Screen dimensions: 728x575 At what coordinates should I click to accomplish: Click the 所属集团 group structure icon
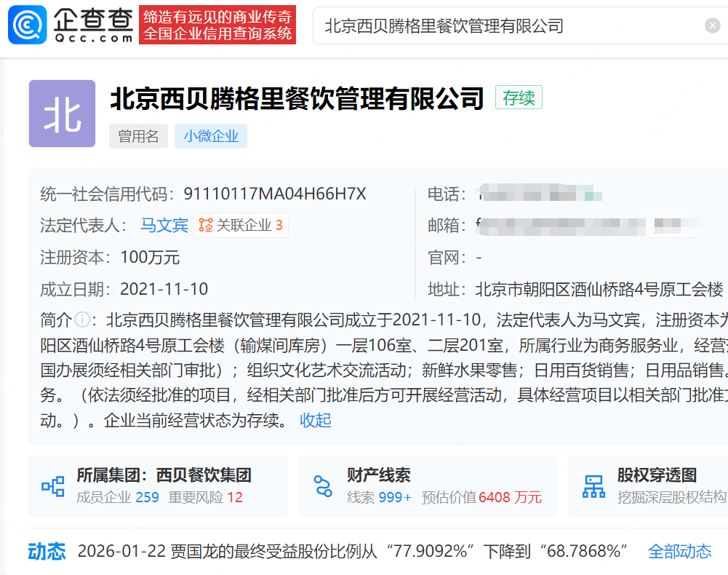coord(52,486)
